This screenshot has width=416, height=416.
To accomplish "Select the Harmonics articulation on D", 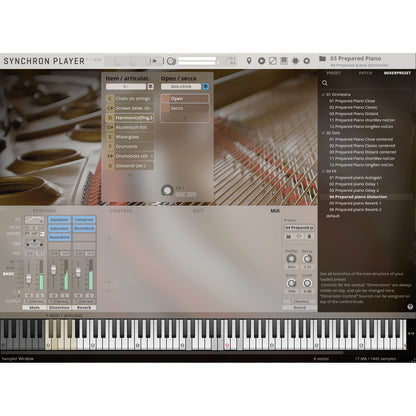I will pyautogui.click(x=130, y=118).
